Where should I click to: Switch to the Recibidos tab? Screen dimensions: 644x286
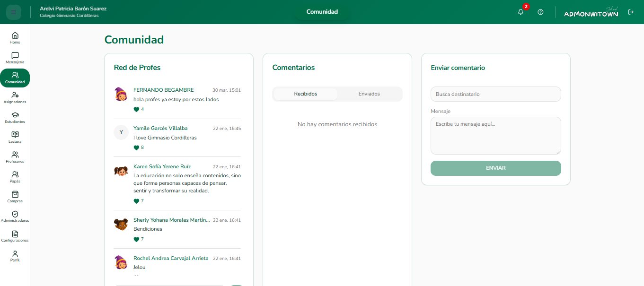click(306, 94)
